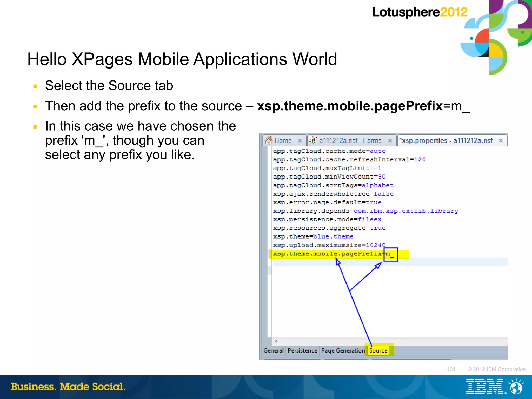Open the Persistence tab

coord(302,351)
